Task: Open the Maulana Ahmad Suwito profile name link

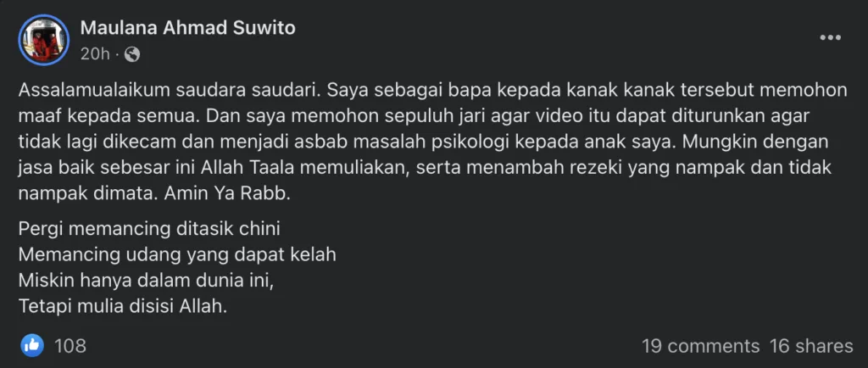Action: click(187, 28)
